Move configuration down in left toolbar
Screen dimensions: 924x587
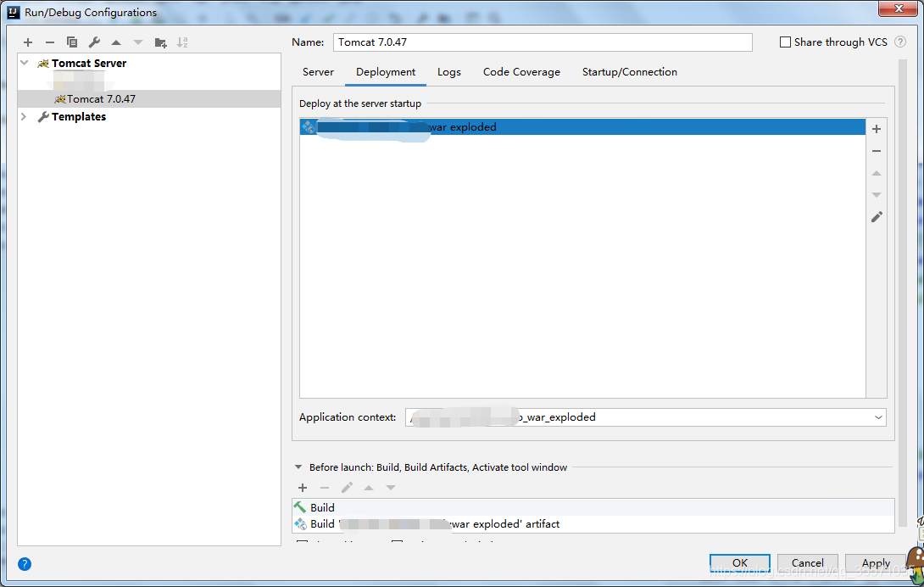coord(138,42)
